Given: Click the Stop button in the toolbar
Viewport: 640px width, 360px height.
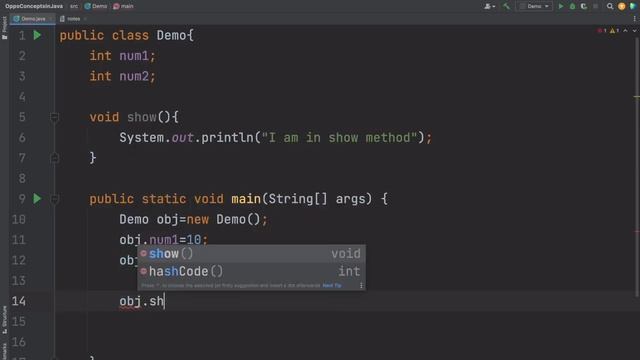Looking at the screenshot, I should point(595,6).
